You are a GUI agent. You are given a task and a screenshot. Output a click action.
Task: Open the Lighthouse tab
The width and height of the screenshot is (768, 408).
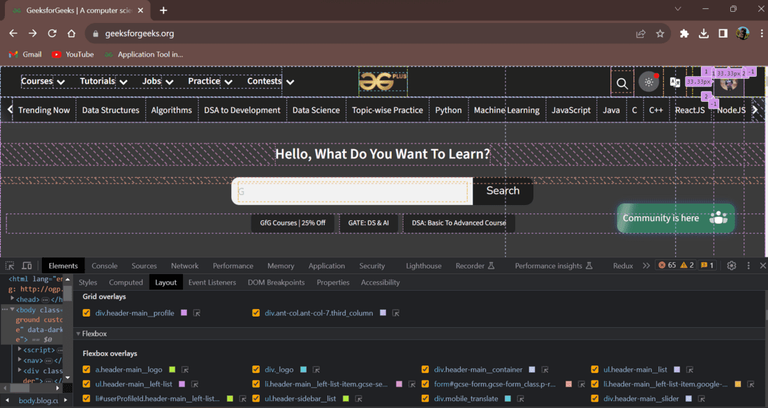point(424,265)
